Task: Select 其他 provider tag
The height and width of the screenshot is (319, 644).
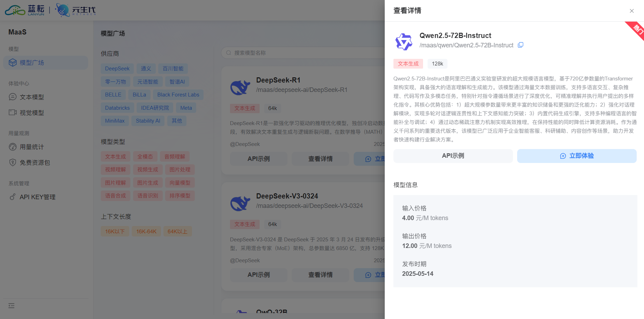Action: [x=177, y=121]
